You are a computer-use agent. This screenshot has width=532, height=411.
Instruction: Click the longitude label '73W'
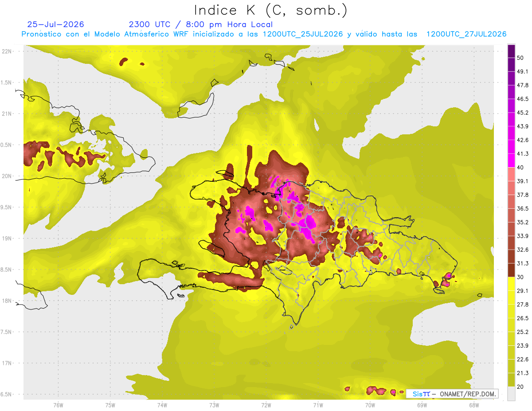(214, 405)
